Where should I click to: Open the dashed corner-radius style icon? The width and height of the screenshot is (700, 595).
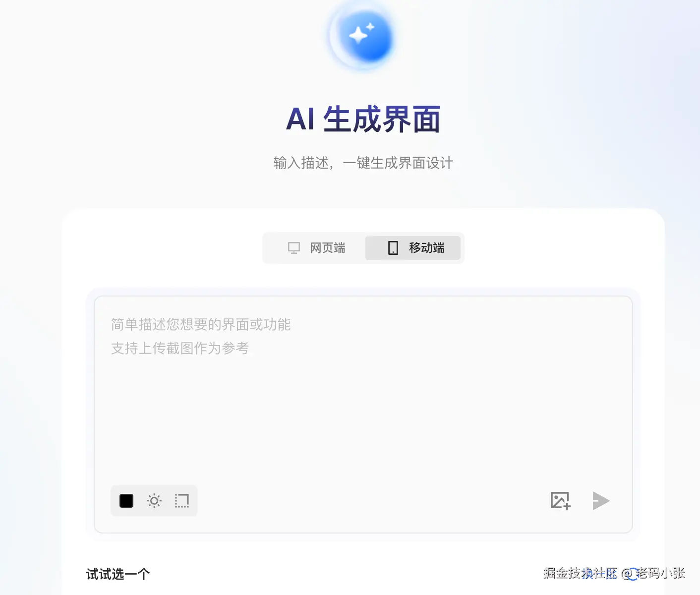coord(182,501)
